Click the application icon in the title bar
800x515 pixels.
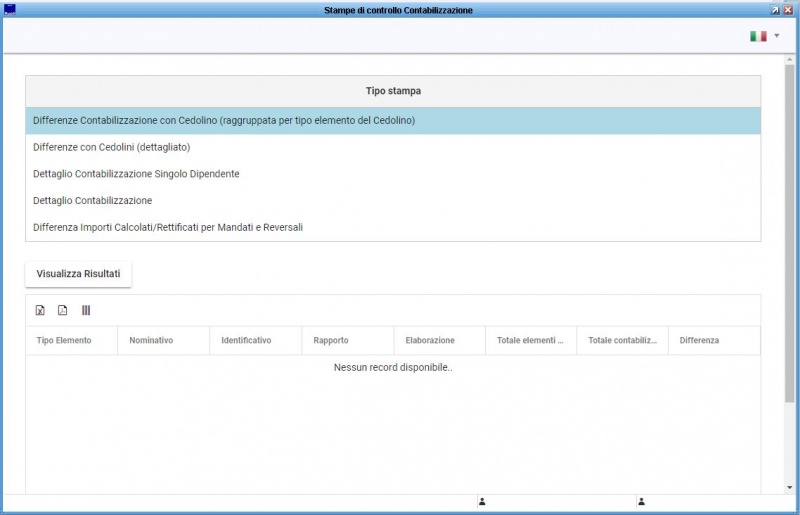[x=10, y=10]
